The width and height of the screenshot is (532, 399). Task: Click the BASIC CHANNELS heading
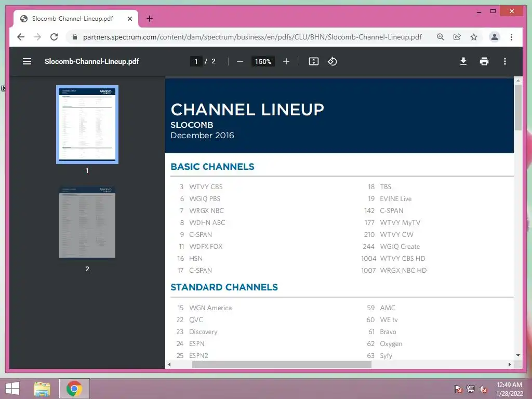212,167
